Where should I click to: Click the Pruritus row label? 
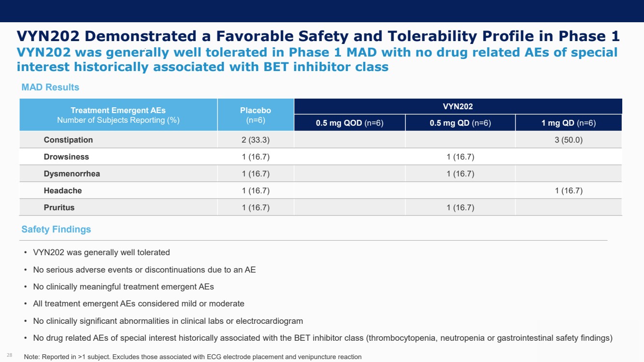pyautogui.click(x=59, y=207)
